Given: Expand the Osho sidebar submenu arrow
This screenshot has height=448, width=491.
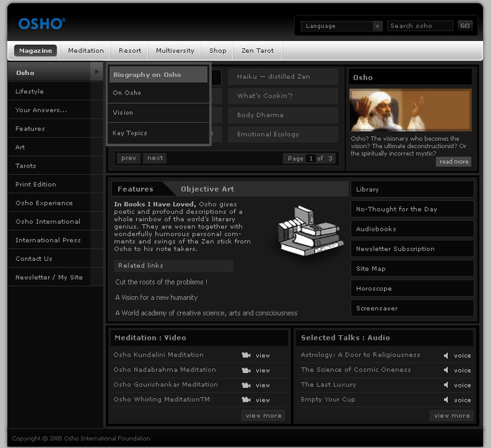Looking at the screenshot, I should 97,72.
